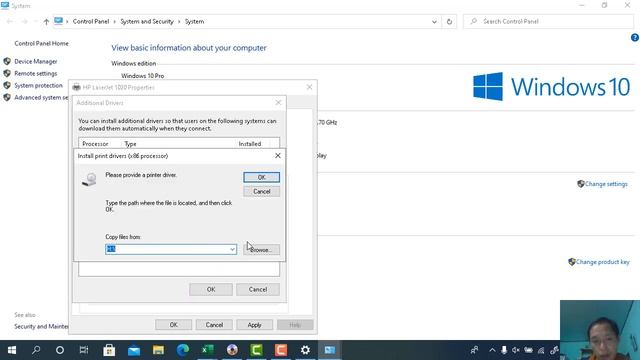Navigate up one level with up arrow
The image size is (640, 360).
[x=46, y=22]
